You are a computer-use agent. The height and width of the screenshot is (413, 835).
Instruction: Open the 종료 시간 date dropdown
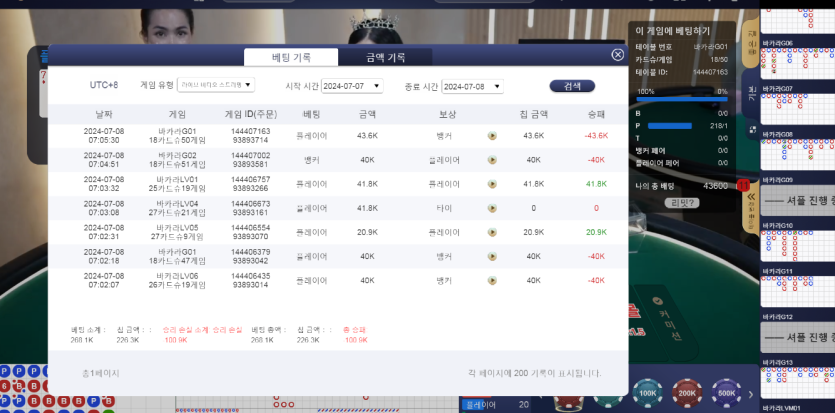pyautogui.click(x=472, y=86)
